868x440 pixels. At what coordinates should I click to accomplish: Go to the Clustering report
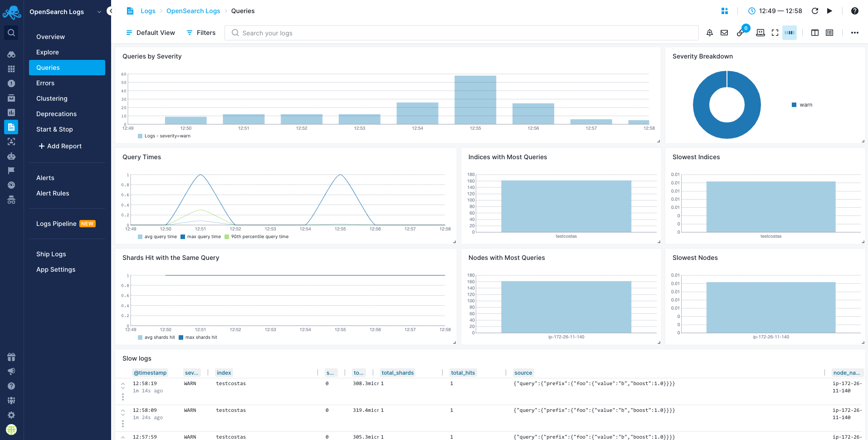(67, 98)
